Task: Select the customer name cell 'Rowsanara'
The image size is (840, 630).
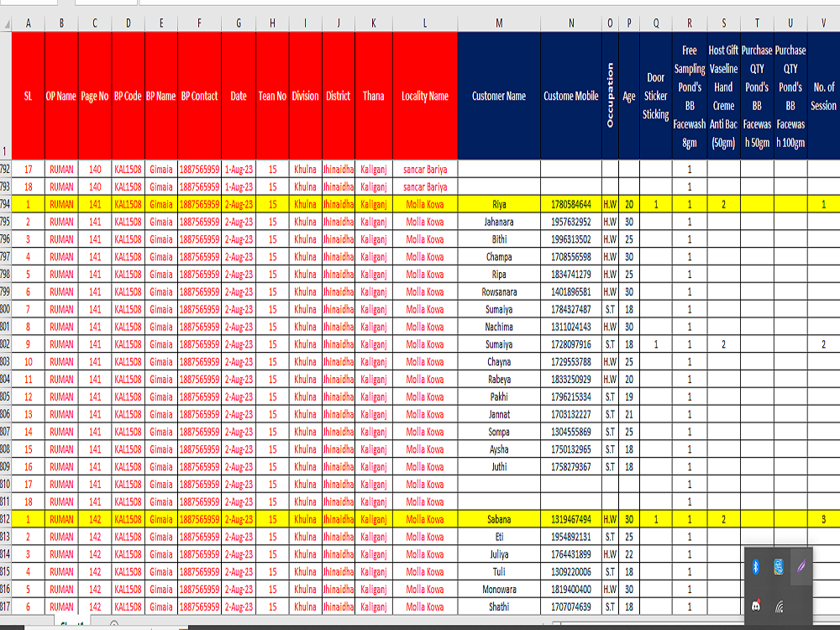Action: point(499,292)
